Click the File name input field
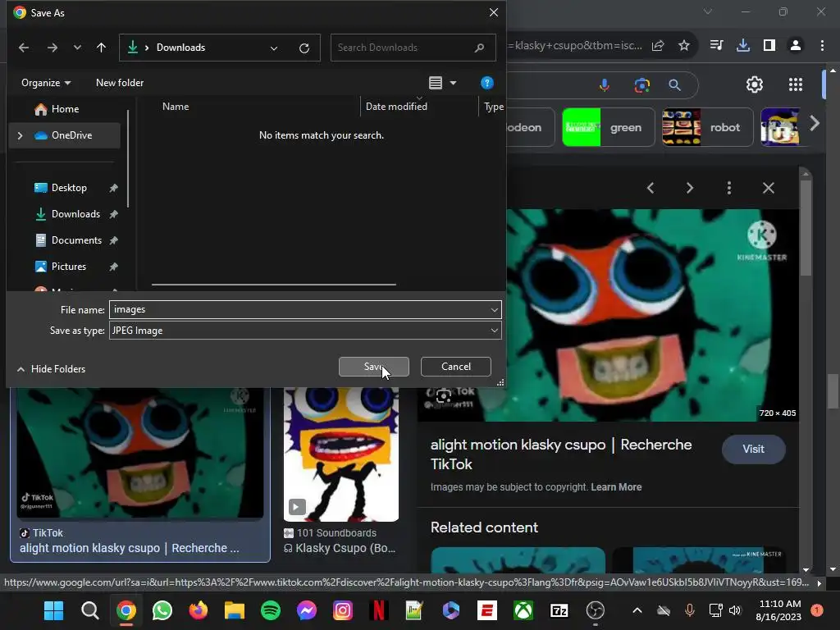The height and width of the screenshot is (630, 840). tap(299, 309)
